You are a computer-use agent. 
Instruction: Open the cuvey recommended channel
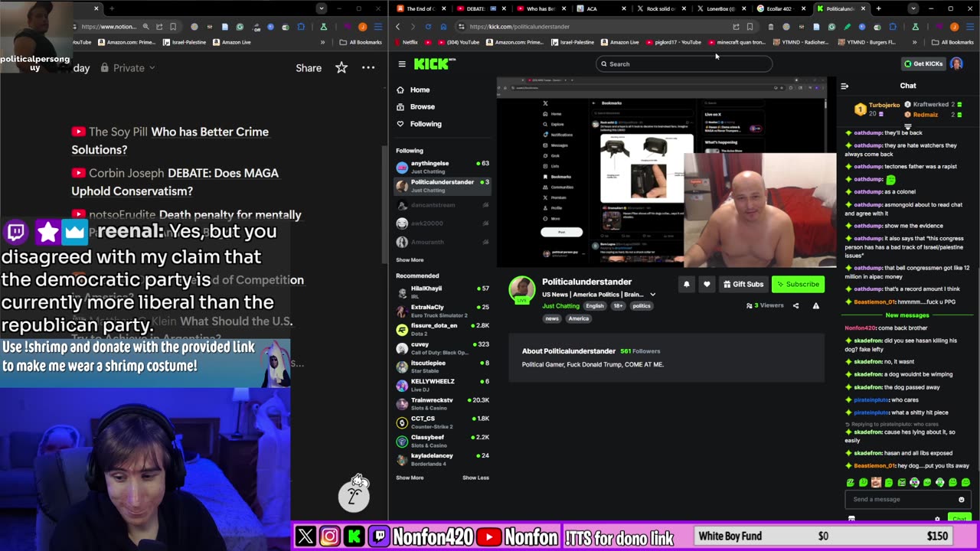(x=442, y=347)
